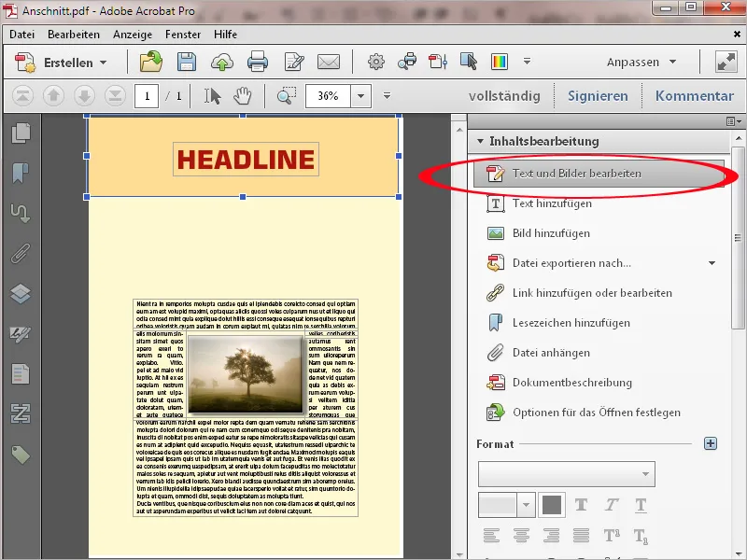Switch to the Signieren pane
The width and height of the screenshot is (747, 560).
598,96
